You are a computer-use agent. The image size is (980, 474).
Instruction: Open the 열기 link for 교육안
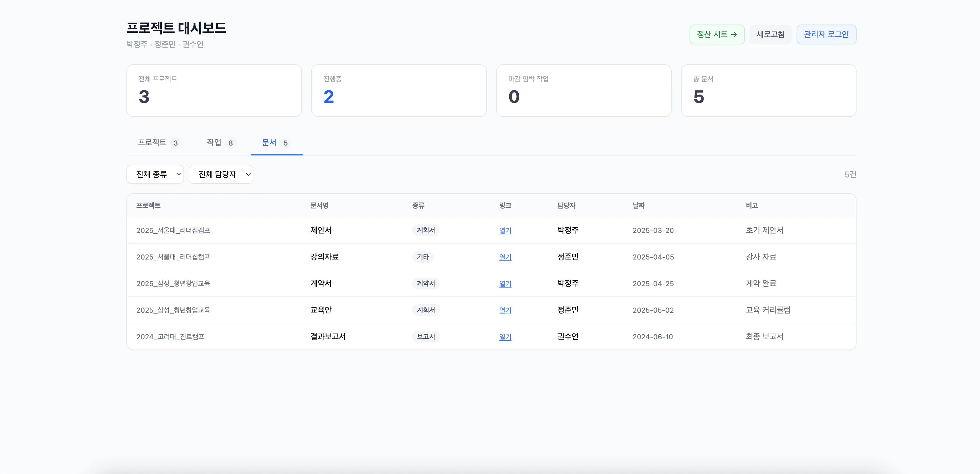505,310
